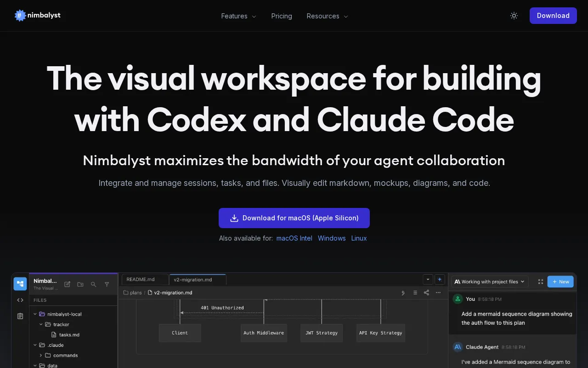
Task: Open the clipboard tracker sidebar icon
Action: (x=20, y=316)
